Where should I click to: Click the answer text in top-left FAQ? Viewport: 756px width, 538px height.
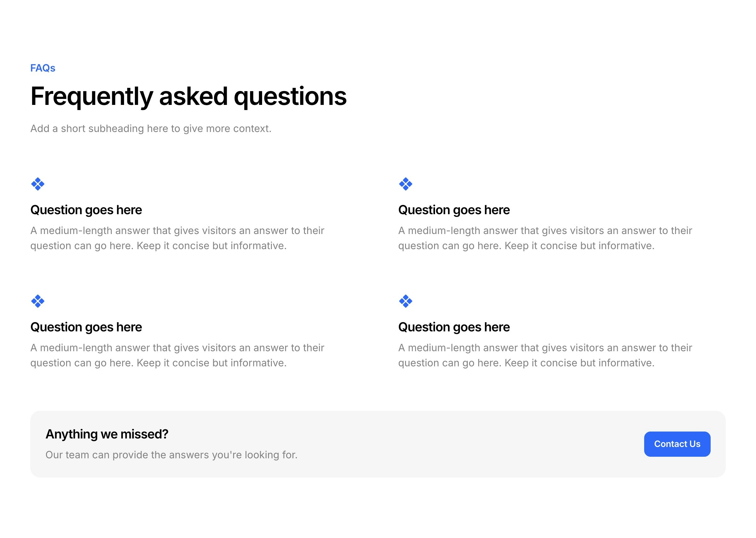(x=177, y=238)
